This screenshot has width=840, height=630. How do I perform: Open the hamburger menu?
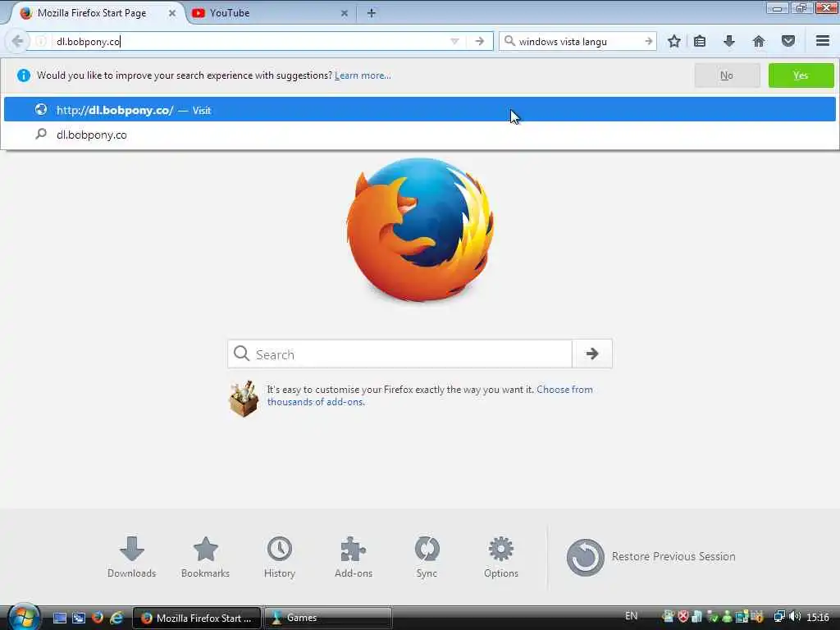(x=822, y=41)
